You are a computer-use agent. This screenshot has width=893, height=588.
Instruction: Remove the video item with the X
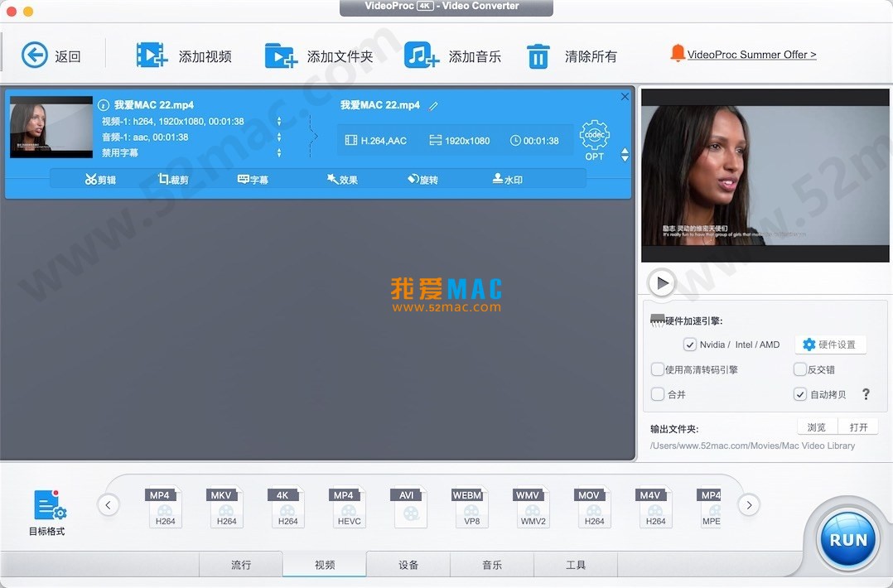coord(625,97)
